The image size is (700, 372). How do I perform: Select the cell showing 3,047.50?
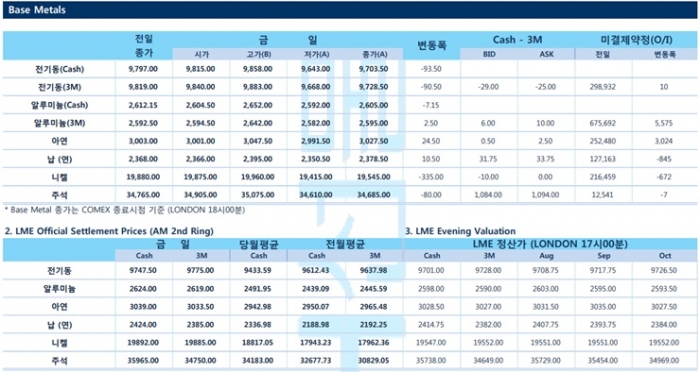click(x=258, y=141)
